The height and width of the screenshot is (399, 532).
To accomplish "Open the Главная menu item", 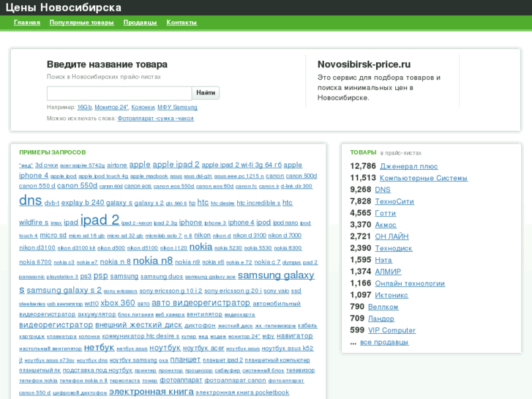I will [x=27, y=23].
